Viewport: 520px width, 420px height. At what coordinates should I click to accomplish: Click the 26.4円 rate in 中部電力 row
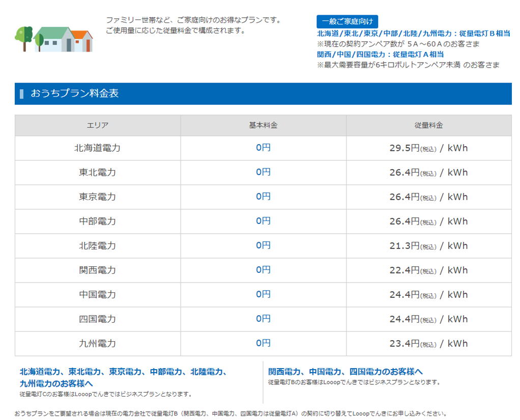coord(428,221)
